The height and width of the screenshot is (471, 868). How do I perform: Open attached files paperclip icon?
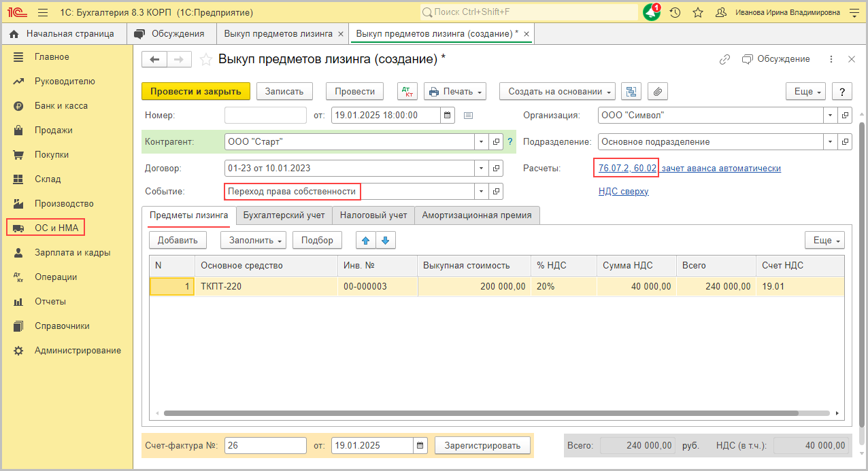pos(658,91)
